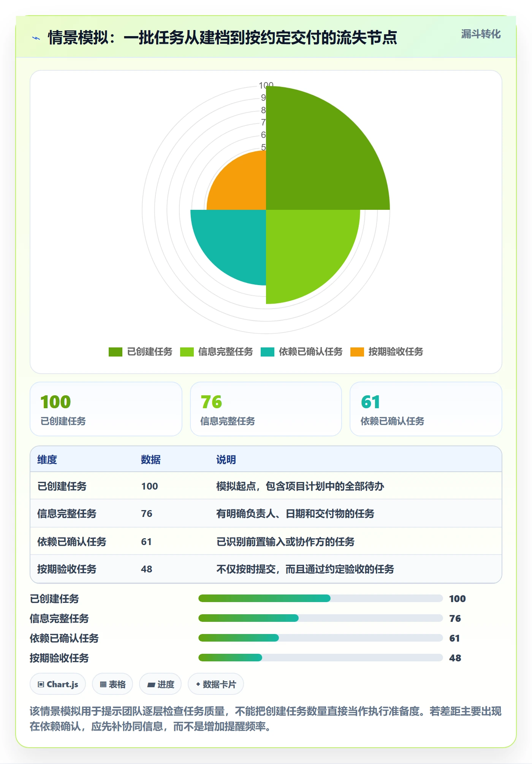Toggle the 信息完整任务 legend color swatch
The width and height of the screenshot is (532, 764).
[x=187, y=352]
